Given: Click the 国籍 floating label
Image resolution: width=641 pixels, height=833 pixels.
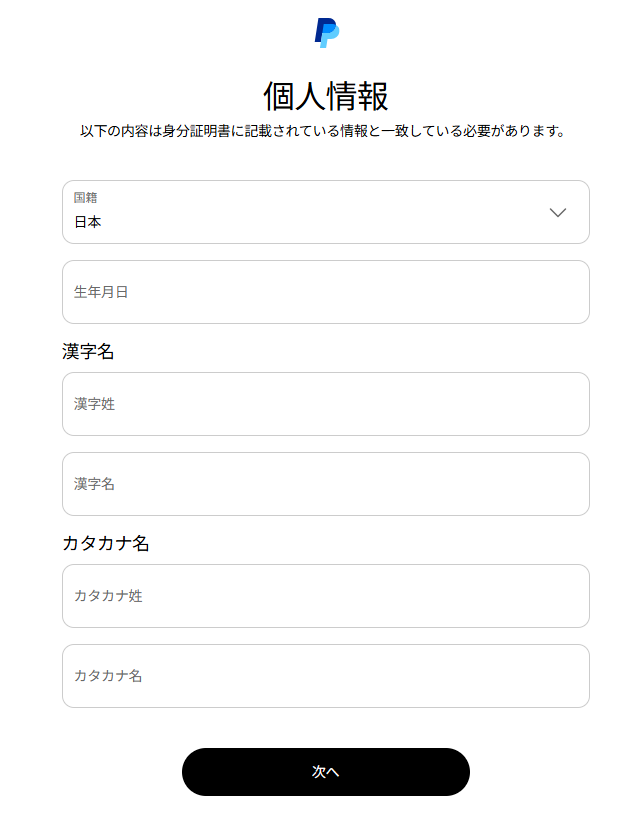Looking at the screenshot, I should [85, 198].
